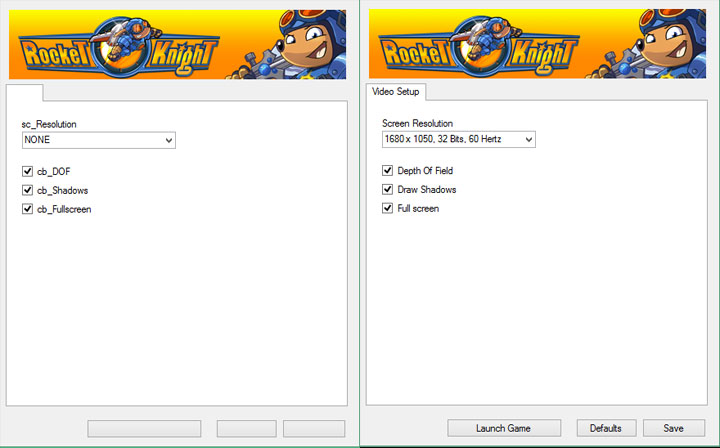Uncheck the cb_Shadows checkbox
This screenshot has width=720, height=448.
[28, 190]
